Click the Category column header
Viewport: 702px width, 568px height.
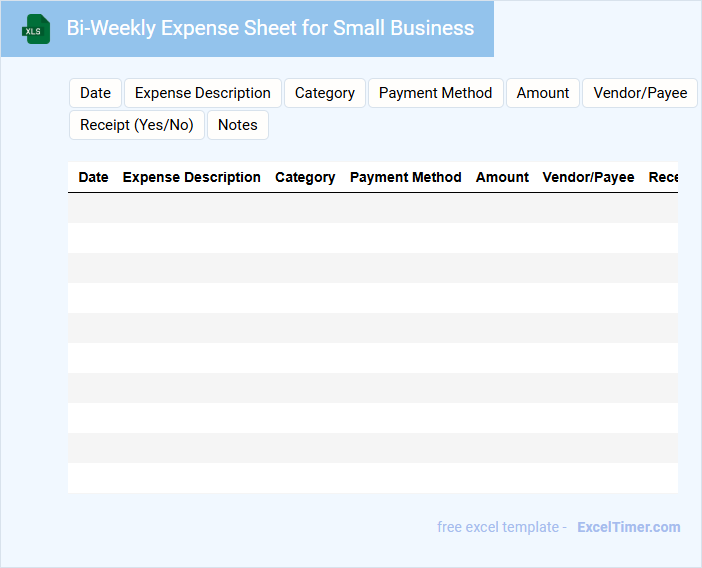coord(305,177)
